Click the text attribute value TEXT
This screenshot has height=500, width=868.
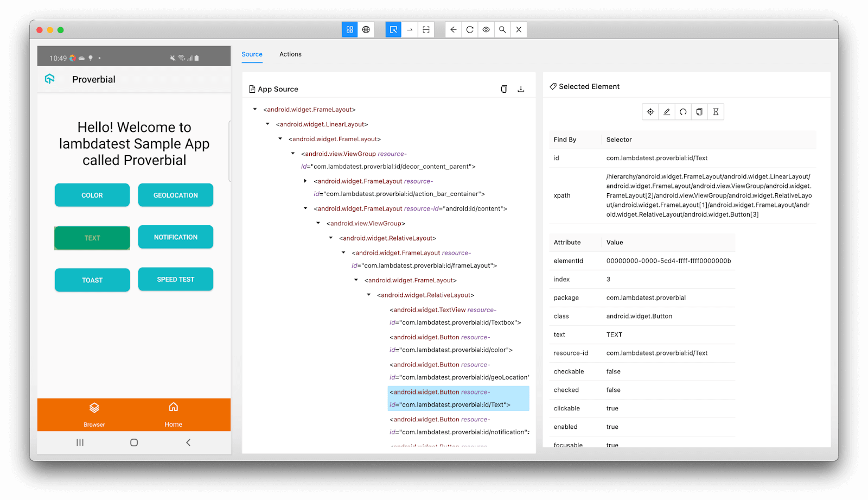pos(614,334)
